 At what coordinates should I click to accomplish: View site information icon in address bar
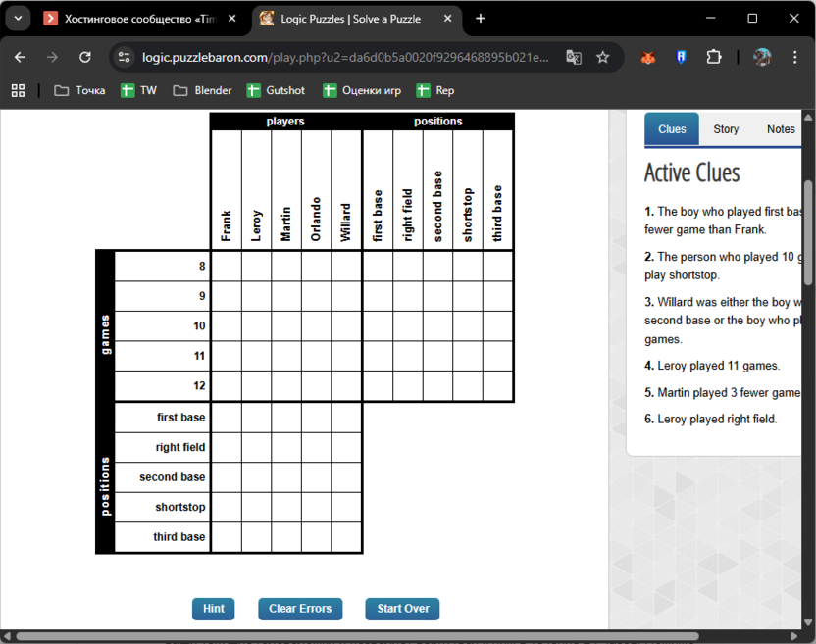point(124,57)
